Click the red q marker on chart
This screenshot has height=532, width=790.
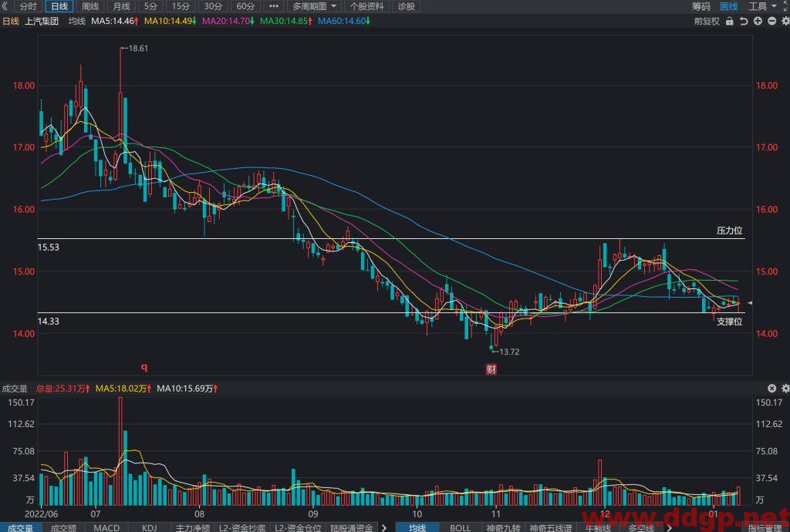tap(144, 368)
